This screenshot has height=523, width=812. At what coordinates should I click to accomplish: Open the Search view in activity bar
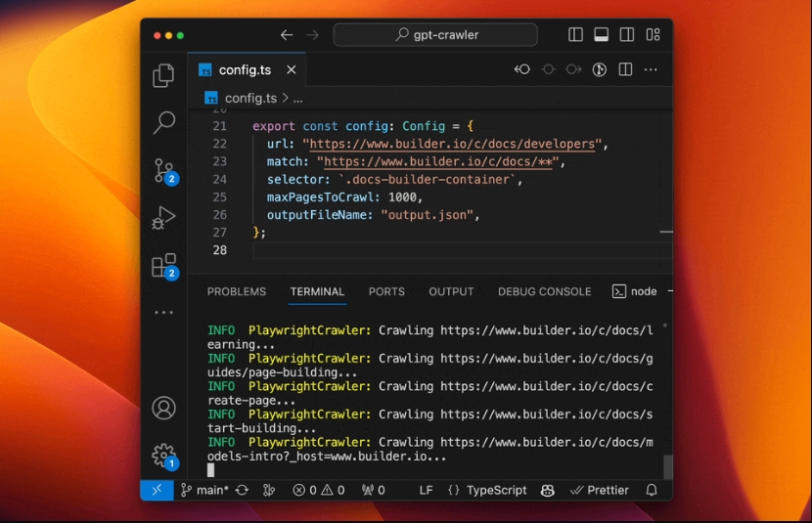pyautogui.click(x=163, y=122)
